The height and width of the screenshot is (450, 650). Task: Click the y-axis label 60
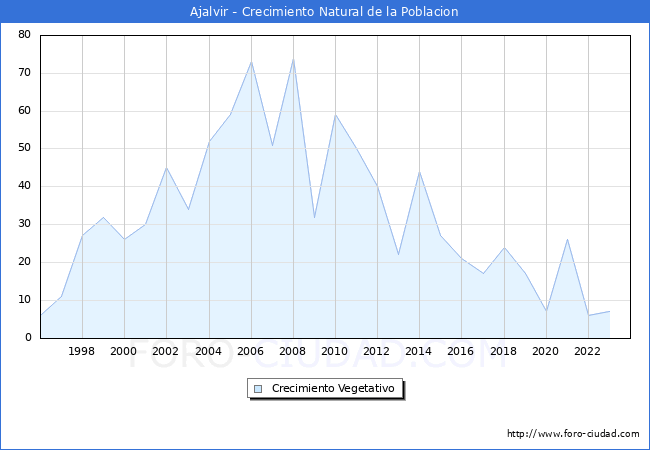pyautogui.click(x=24, y=110)
